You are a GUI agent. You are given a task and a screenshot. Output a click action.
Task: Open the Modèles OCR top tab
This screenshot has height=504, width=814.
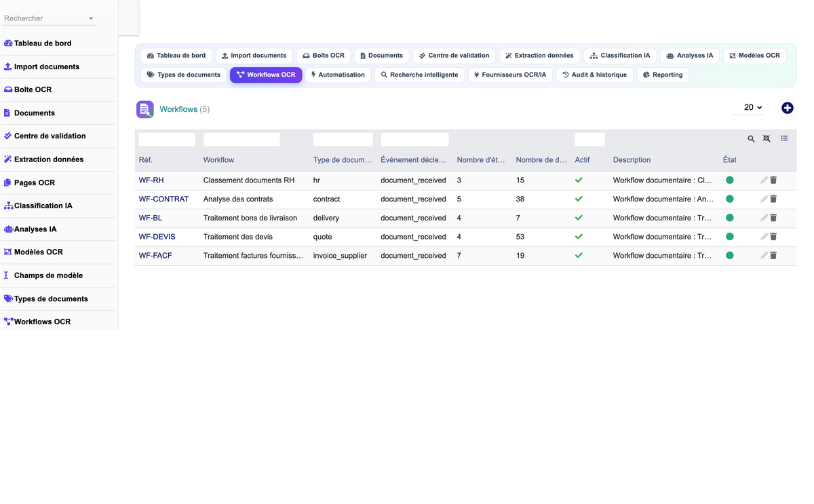click(x=754, y=56)
